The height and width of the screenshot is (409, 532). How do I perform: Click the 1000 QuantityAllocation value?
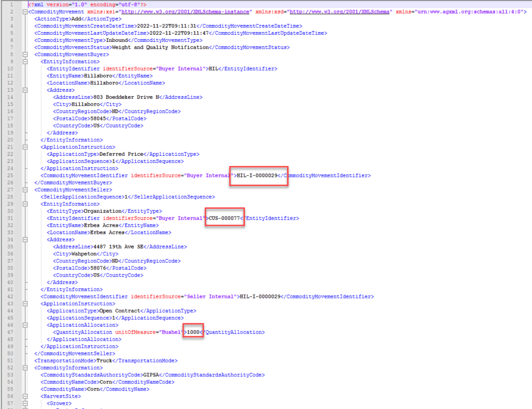pos(193,331)
